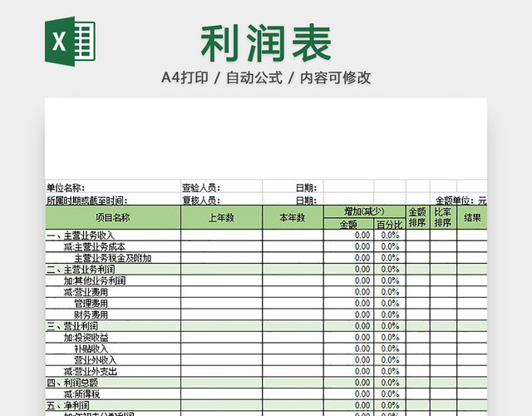Click the 'A4打印 / 自动公式 / 内容可修改' subtitle

[x=266, y=77]
